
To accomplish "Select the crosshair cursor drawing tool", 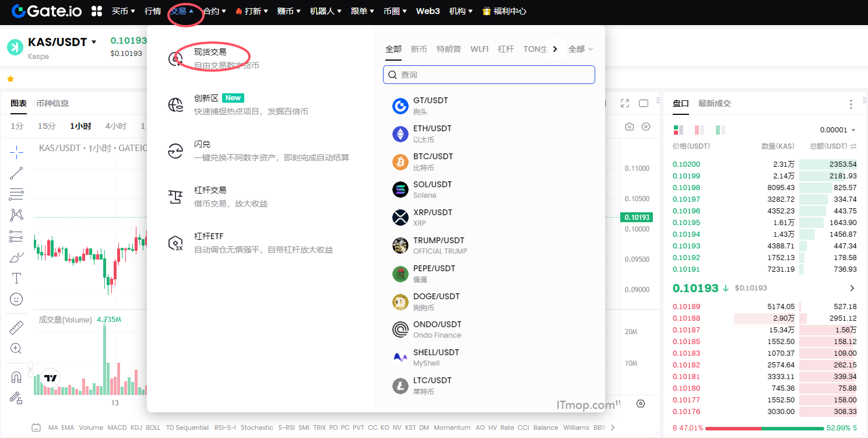I will (16, 153).
